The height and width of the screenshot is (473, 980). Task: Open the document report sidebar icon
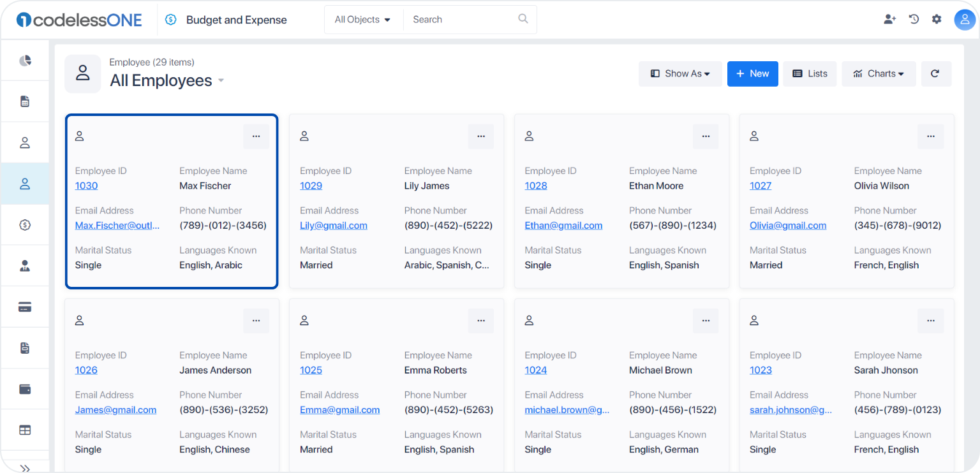tap(25, 348)
